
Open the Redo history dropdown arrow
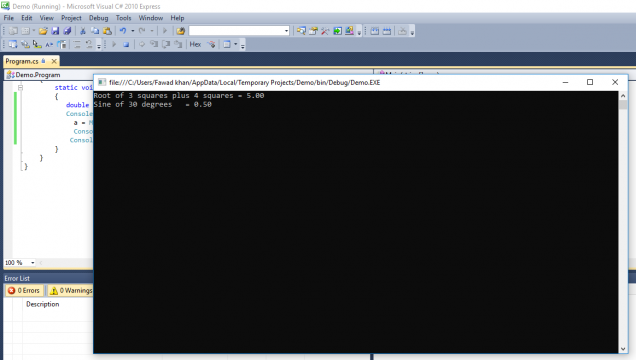[152, 31]
